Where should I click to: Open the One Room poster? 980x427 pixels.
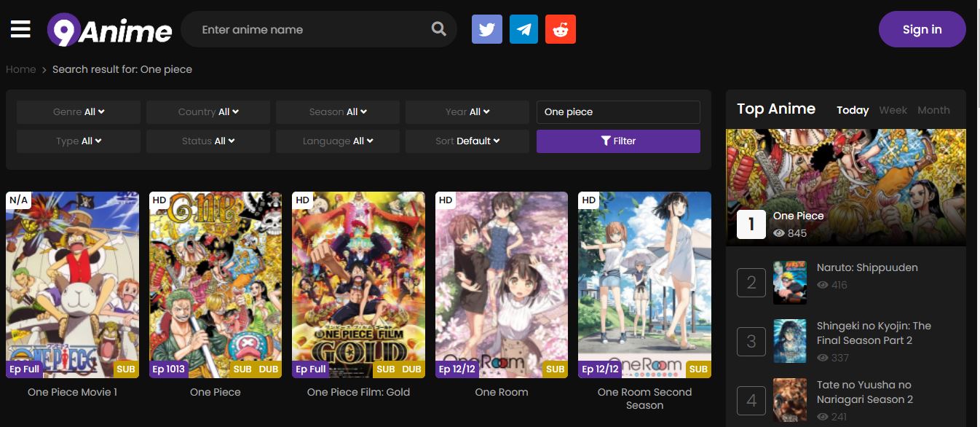(502, 285)
